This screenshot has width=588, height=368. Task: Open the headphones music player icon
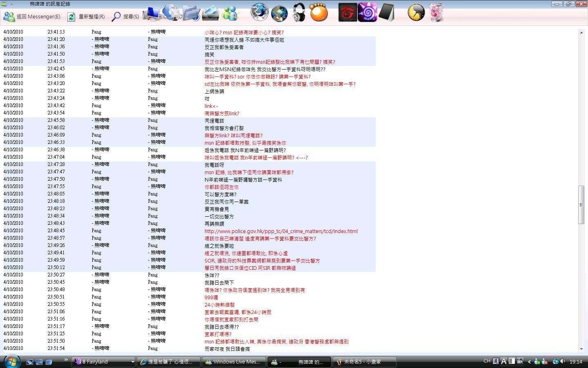click(299, 13)
